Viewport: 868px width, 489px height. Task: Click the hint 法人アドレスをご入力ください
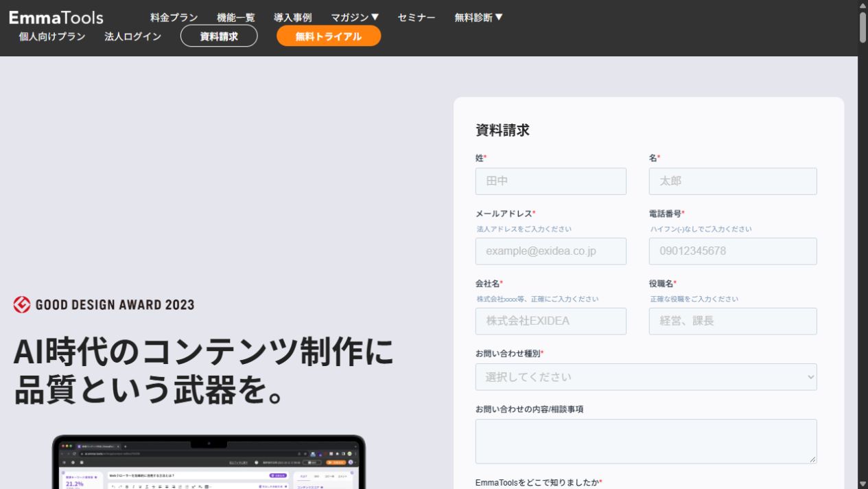(524, 229)
